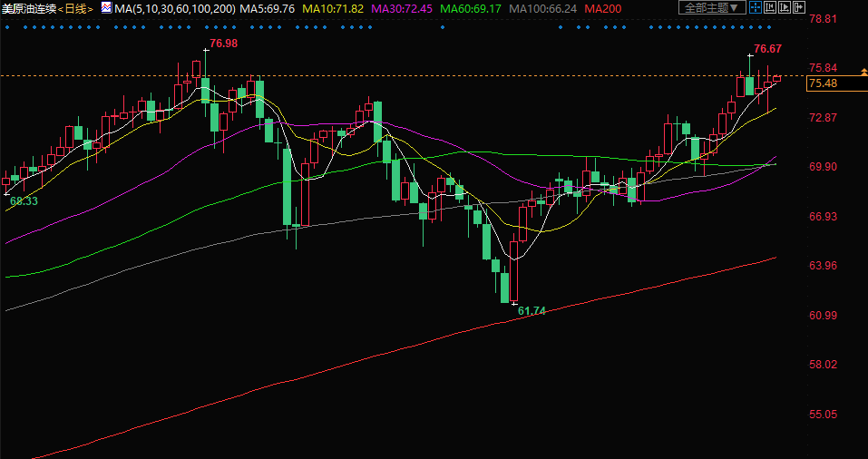Viewport: 868px width, 459px height.
Task: Click the 美原油连续 chart title
Action: tap(29, 8)
